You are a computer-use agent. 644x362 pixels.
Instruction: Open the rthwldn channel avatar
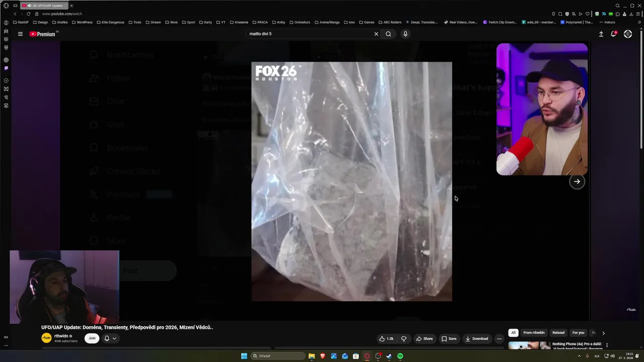tap(46, 338)
